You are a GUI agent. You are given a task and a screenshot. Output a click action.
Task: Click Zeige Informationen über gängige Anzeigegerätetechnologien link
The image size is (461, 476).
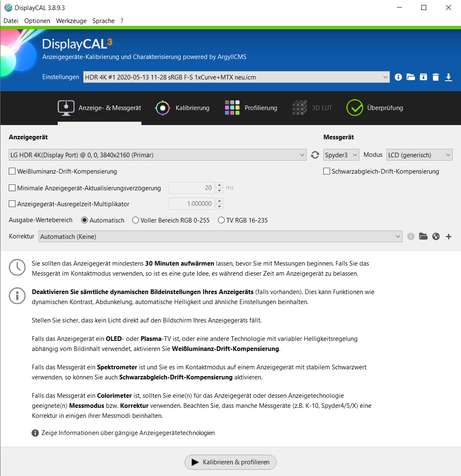click(128, 433)
